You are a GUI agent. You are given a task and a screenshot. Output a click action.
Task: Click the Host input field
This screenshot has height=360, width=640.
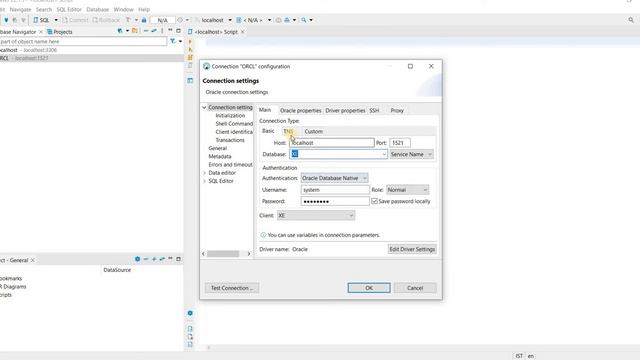pyautogui.click(x=331, y=143)
